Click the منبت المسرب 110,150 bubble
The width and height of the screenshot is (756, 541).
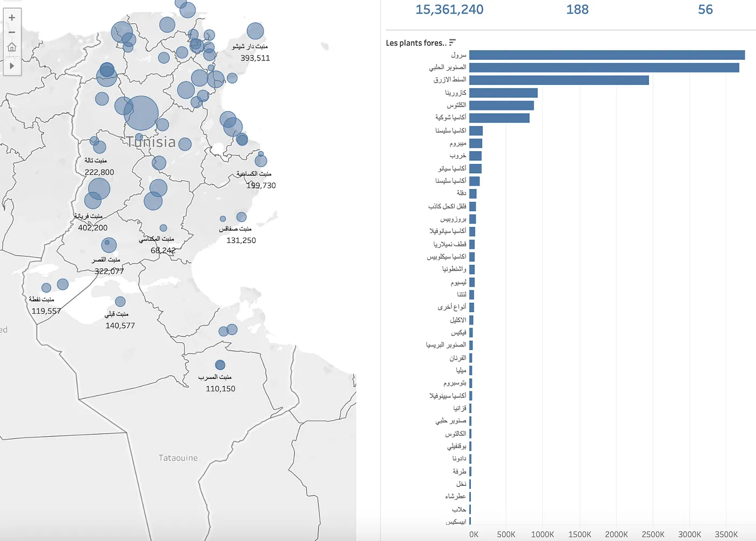(220, 365)
